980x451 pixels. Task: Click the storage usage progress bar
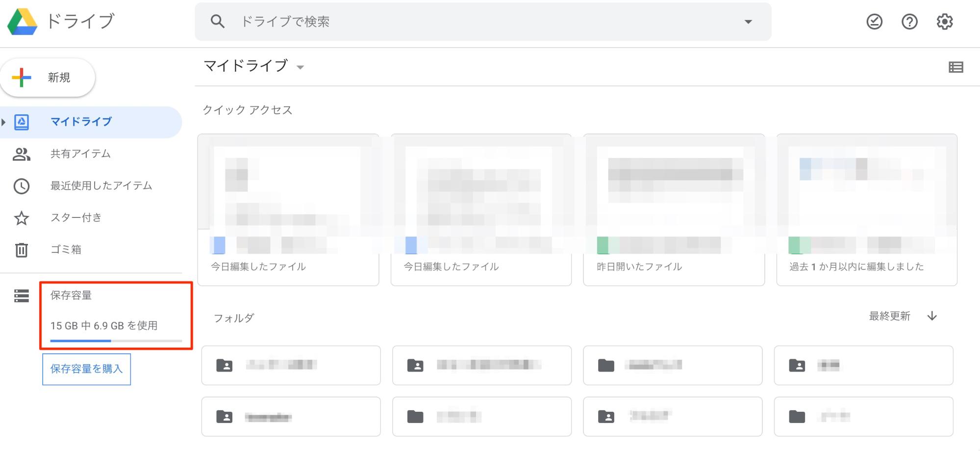[x=116, y=341]
